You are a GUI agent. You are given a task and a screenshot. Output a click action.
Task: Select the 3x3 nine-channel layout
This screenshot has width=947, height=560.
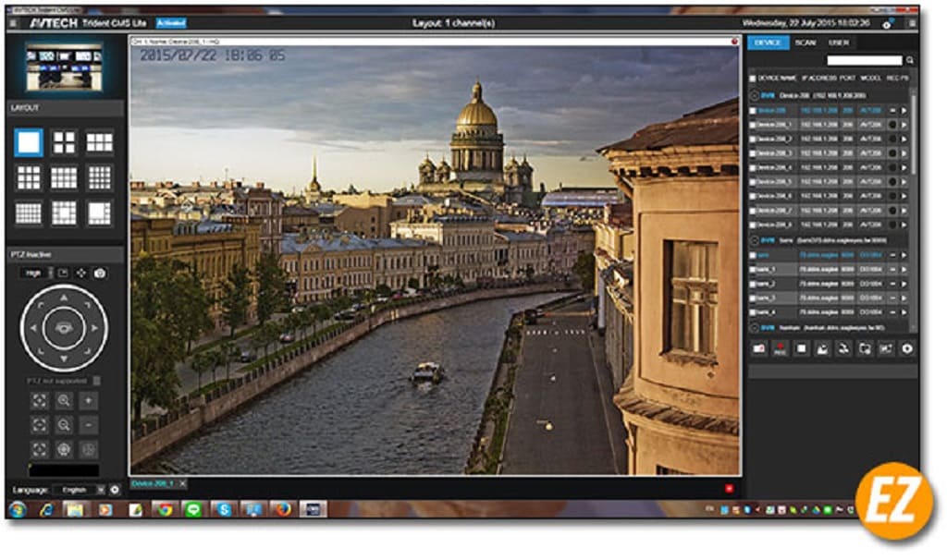(29, 178)
